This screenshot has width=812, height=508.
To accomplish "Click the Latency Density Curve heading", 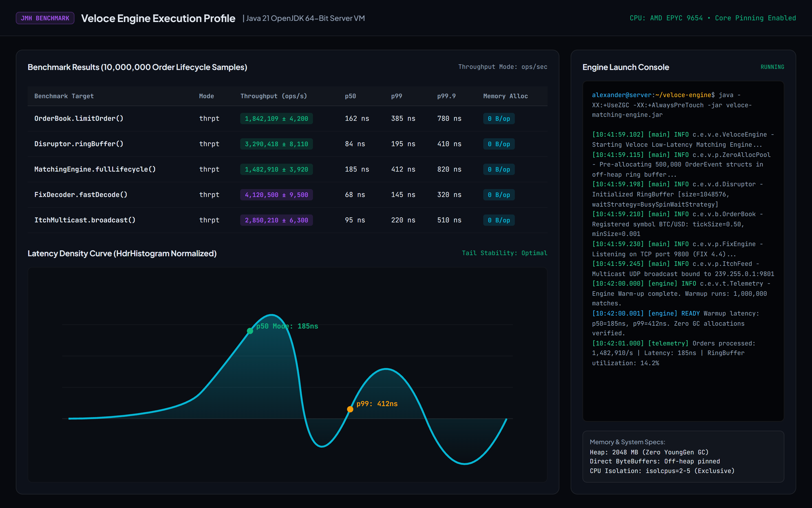I will (x=122, y=253).
